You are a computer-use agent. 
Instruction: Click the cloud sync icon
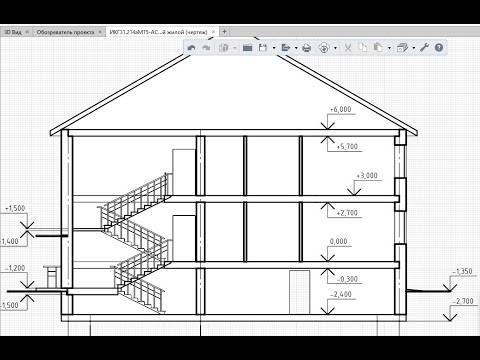coord(323,48)
